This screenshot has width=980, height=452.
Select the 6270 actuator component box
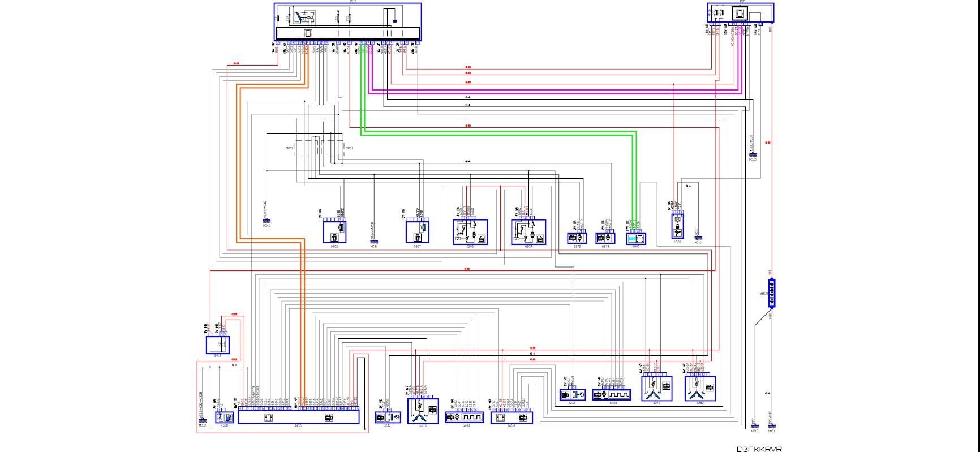(656, 388)
